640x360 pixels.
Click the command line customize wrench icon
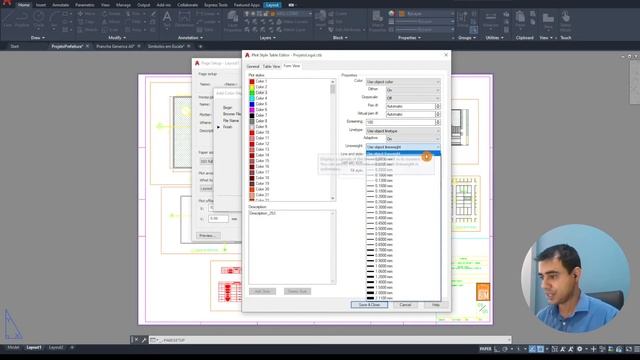coord(144,340)
